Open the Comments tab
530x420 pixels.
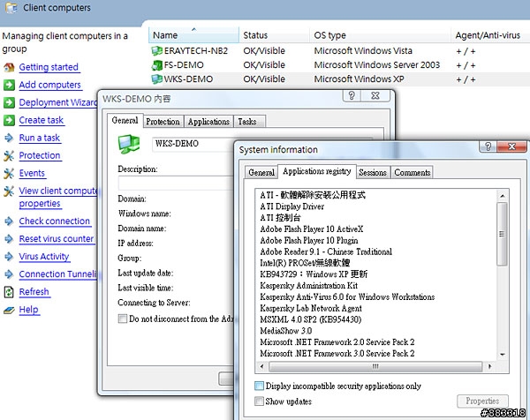[x=412, y=172]
